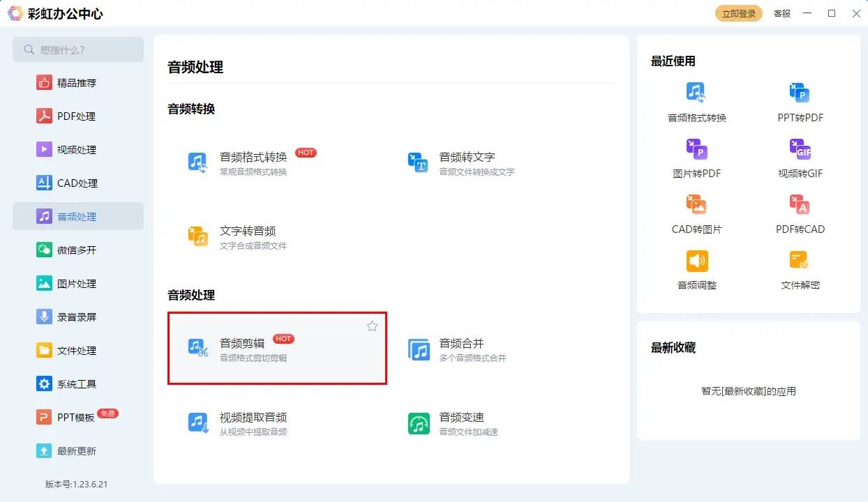Launch the 视频提取音频 tool icon
Image resolution: width=868 pixels, height=502 pixels.
[x=198, y=423]
